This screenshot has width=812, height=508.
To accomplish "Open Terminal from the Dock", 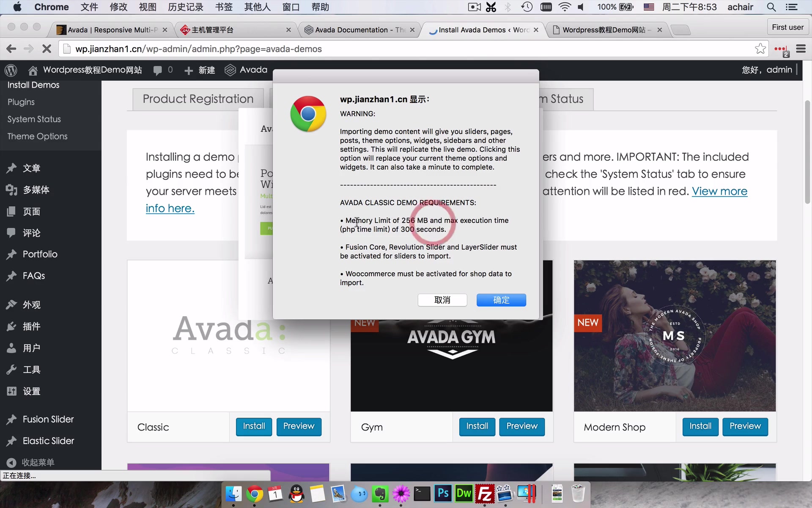I will point(422,494).
